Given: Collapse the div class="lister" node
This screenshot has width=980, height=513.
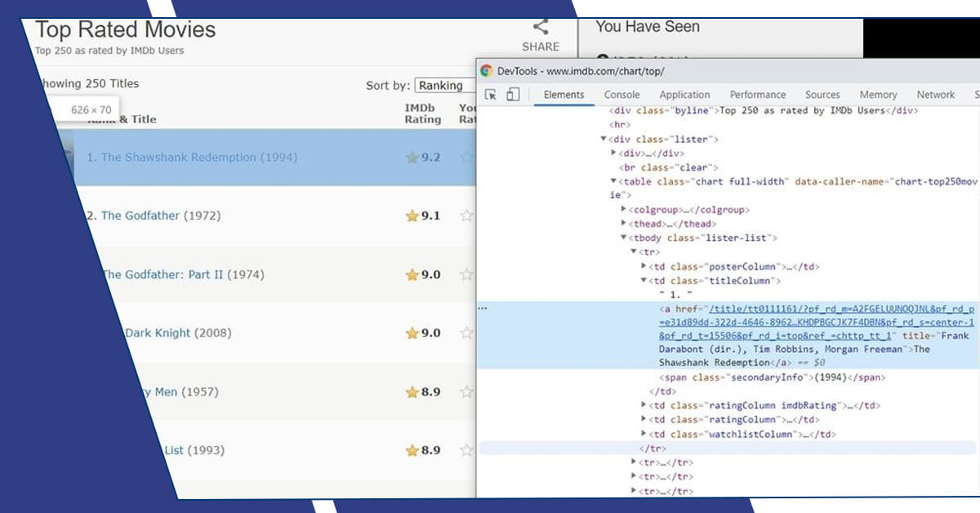Looking at the screenshot, I should pos(604,140).
